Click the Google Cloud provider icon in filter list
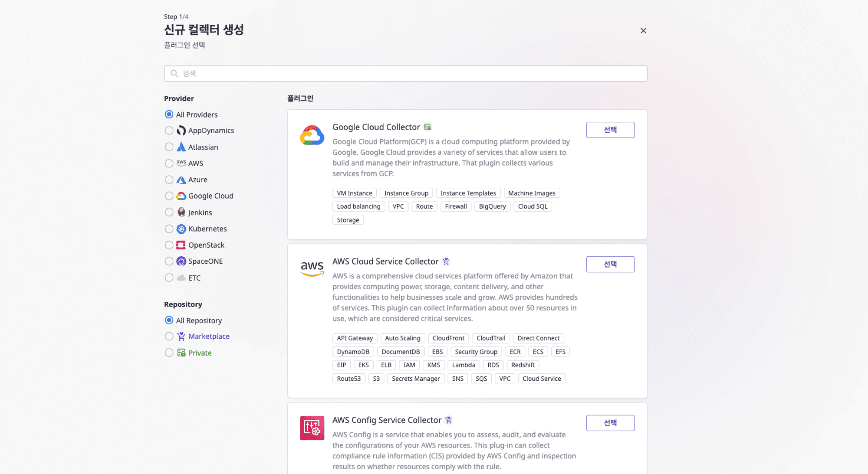The image size is (868, 474). point(181,196)
